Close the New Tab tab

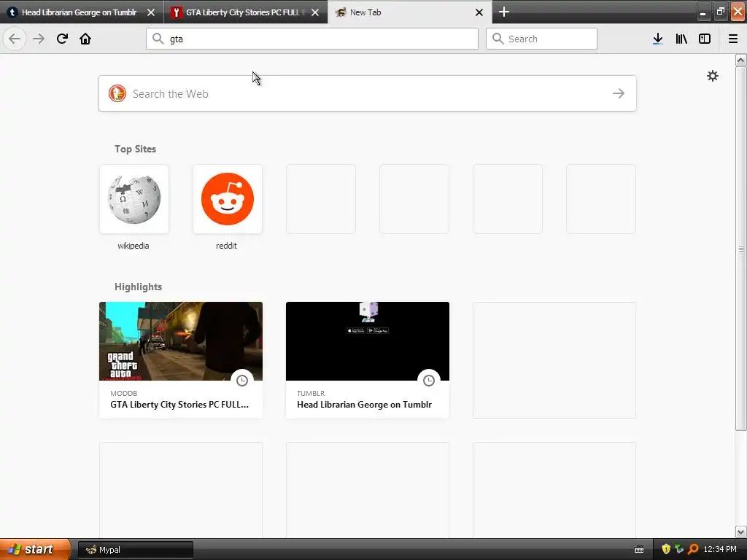(479, 12)
